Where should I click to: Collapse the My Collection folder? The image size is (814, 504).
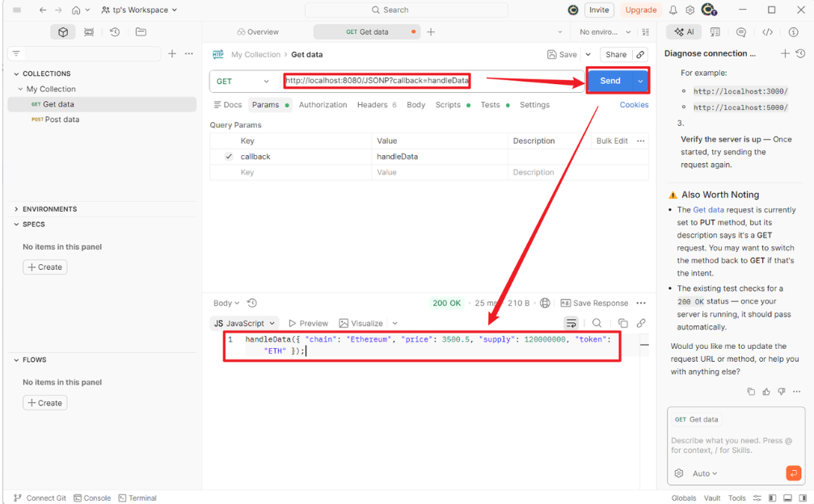click(20, 89)
